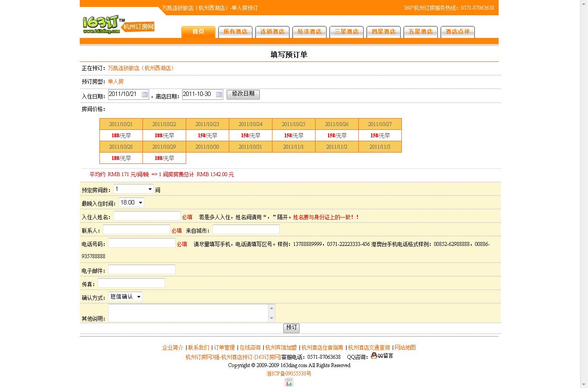Focus the 来自城市 city field
Screen dimensions: 588x388
(x=246, y=230)
